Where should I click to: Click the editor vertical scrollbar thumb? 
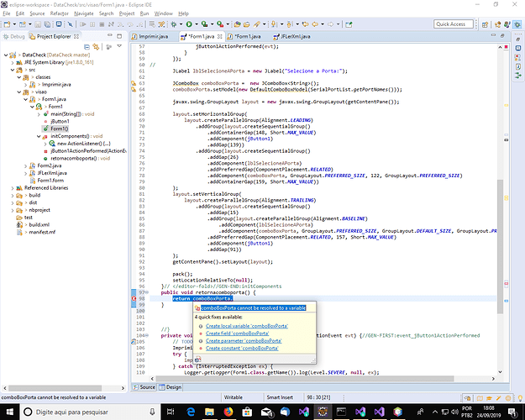click(x=500, y=246)
